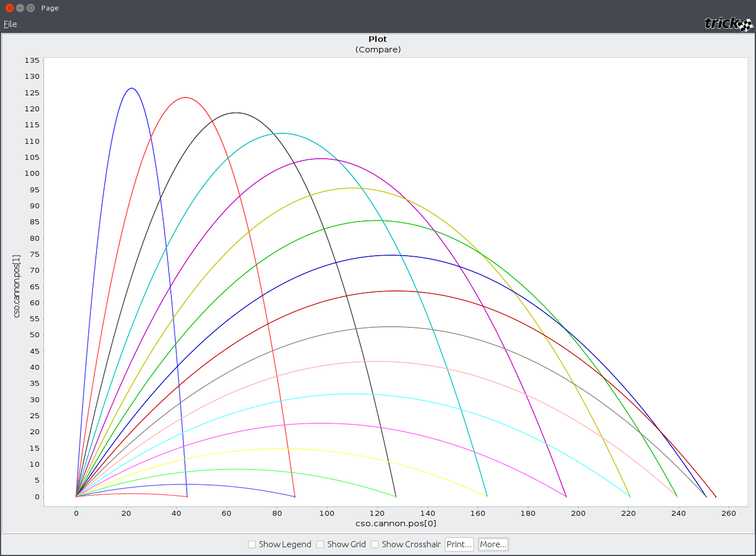
Task: Enable the Show Legend checkbox
Action: click(x=252, y=544)
